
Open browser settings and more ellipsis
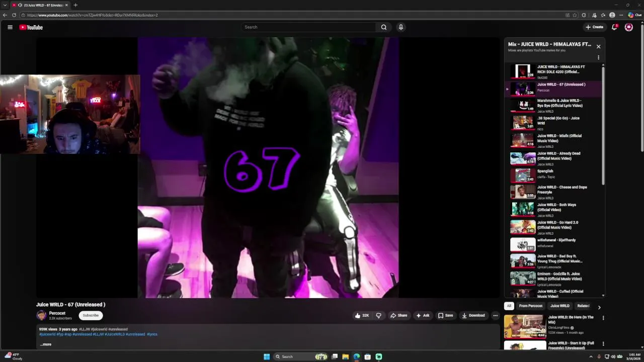click(x=621, y=15)
